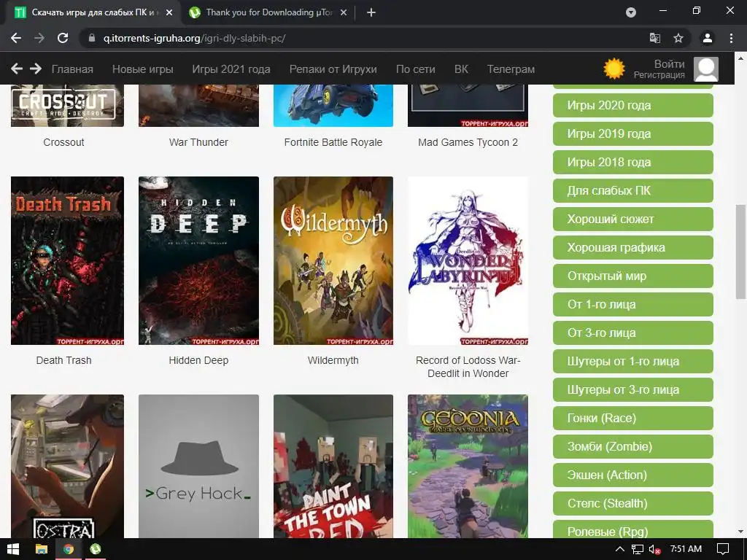Open Главная in site menu

coord(72,69)
